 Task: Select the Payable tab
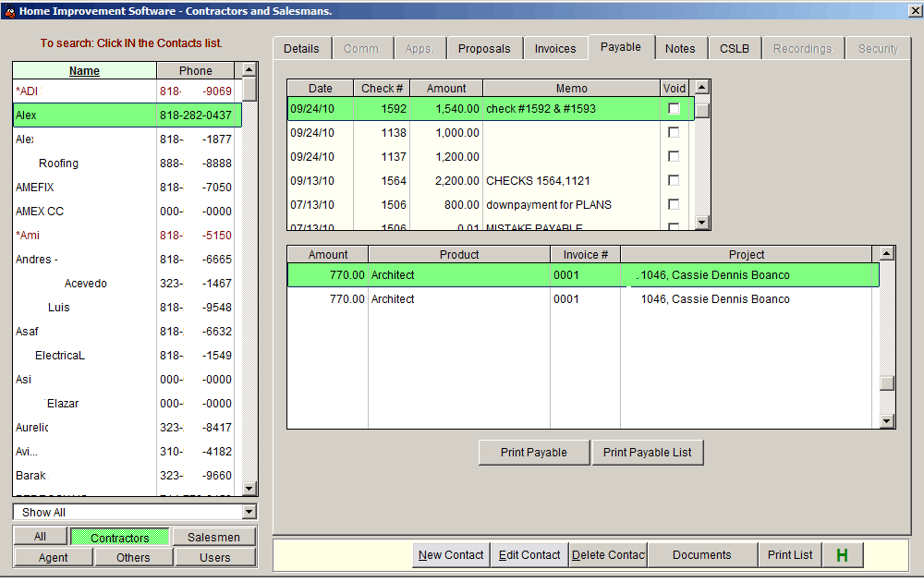pyautogui.click(x=621, y=47)
